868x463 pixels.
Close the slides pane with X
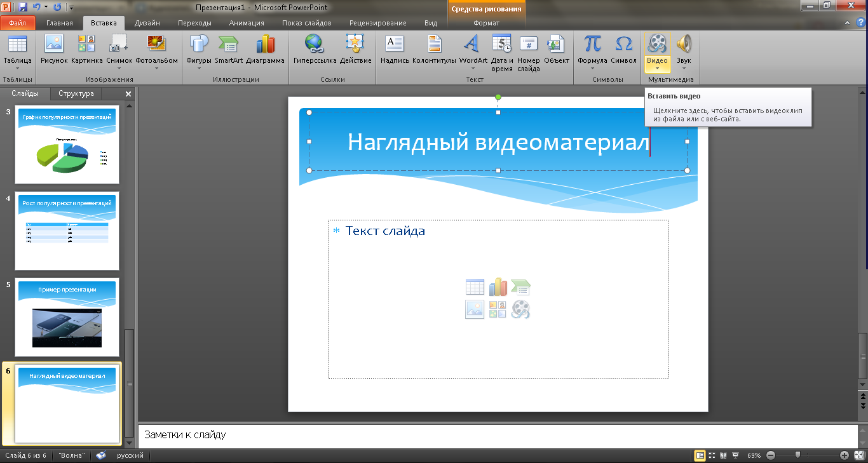(x=128, y=93)
